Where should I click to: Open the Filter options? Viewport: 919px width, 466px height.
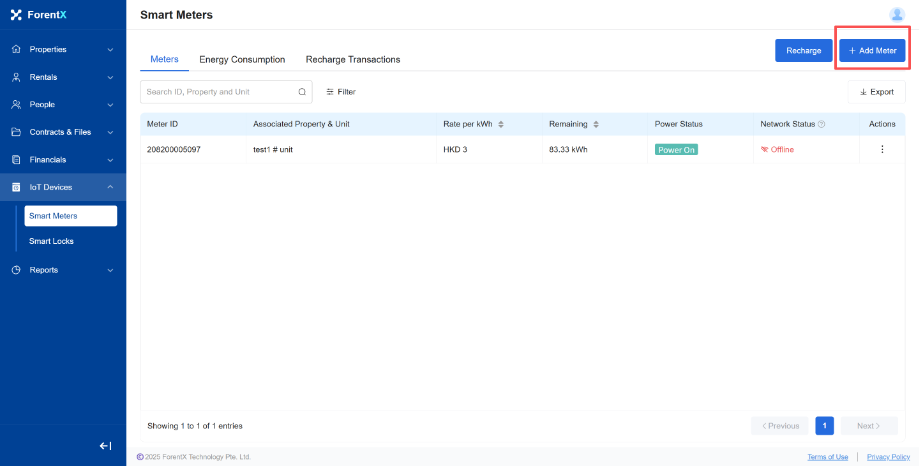click(x=341, y=92)
